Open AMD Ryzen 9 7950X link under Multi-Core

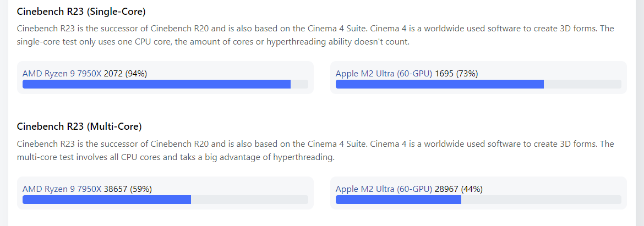(x=62, y=189)
